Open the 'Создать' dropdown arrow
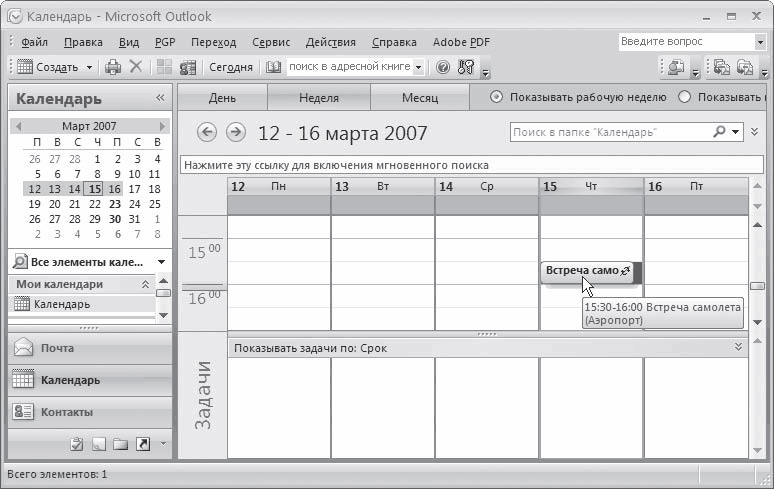 pos(89,67)
